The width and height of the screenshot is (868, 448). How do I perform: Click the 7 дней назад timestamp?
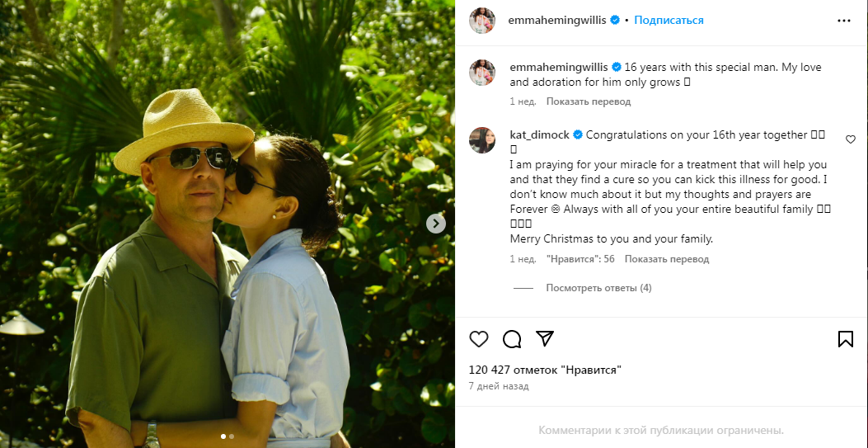click(x=499, y=386)
